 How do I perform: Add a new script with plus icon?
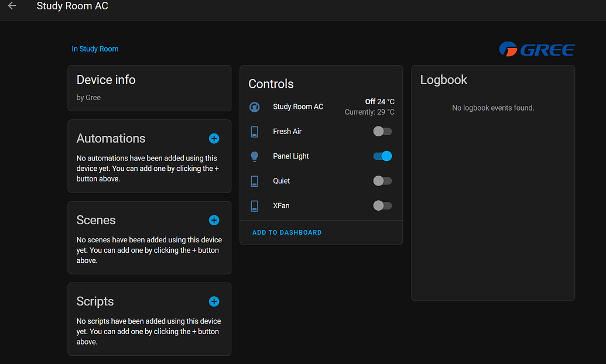pyautogui.click(x=214, y=301)
